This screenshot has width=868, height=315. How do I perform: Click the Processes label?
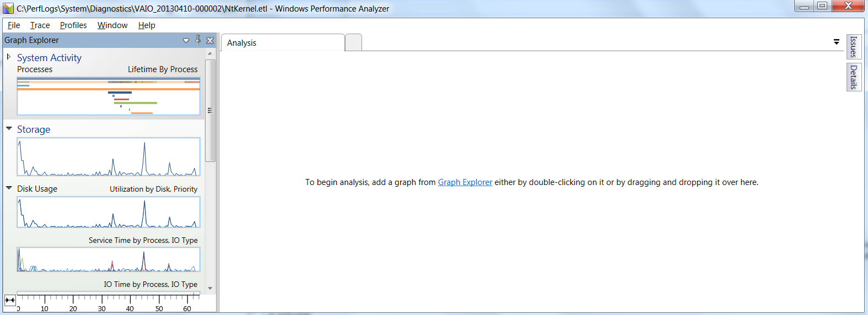[x=35, y=69]
